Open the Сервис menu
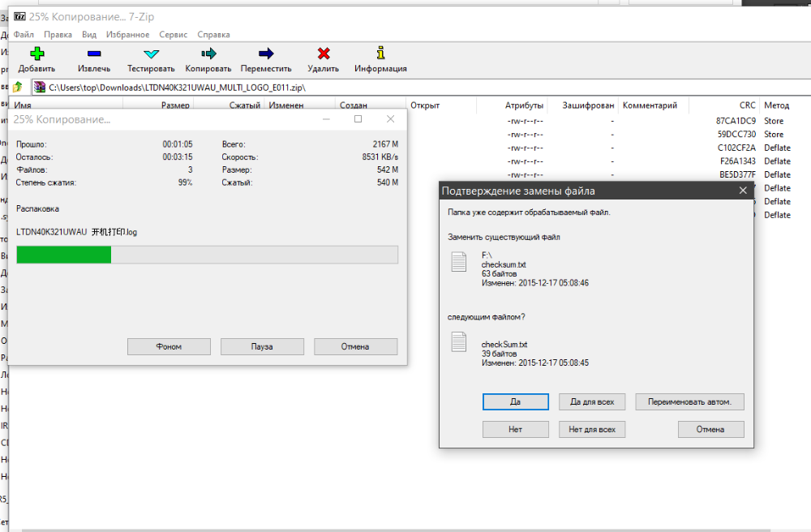Image resolution: width=811 pixels, height=532 pixels. pyautogui.click(x=174, y=35)
